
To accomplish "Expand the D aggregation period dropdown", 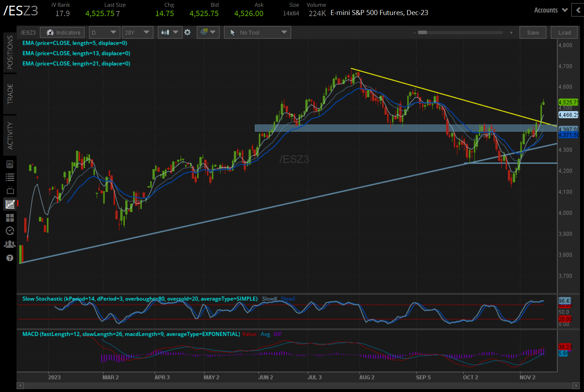I will [x=104, y=33].
